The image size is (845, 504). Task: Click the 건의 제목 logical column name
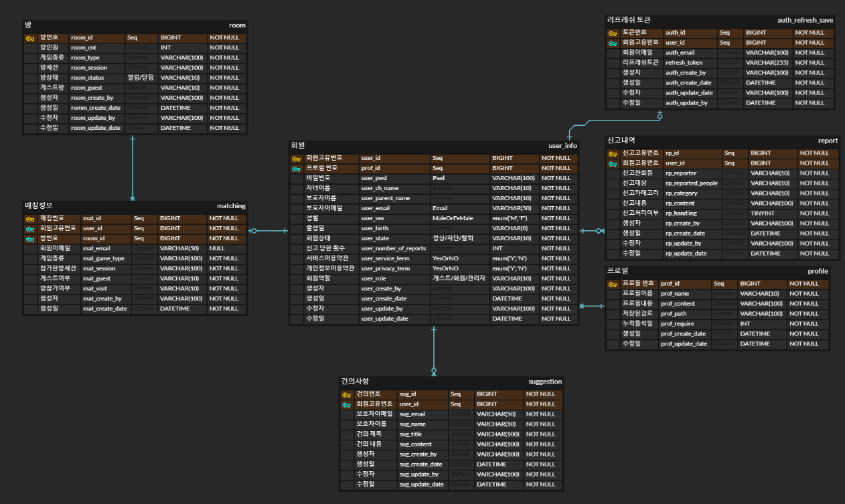(369, 434)
